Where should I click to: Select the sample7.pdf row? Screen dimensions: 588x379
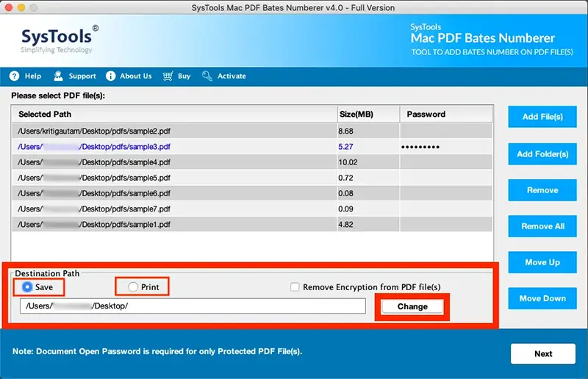252,209
